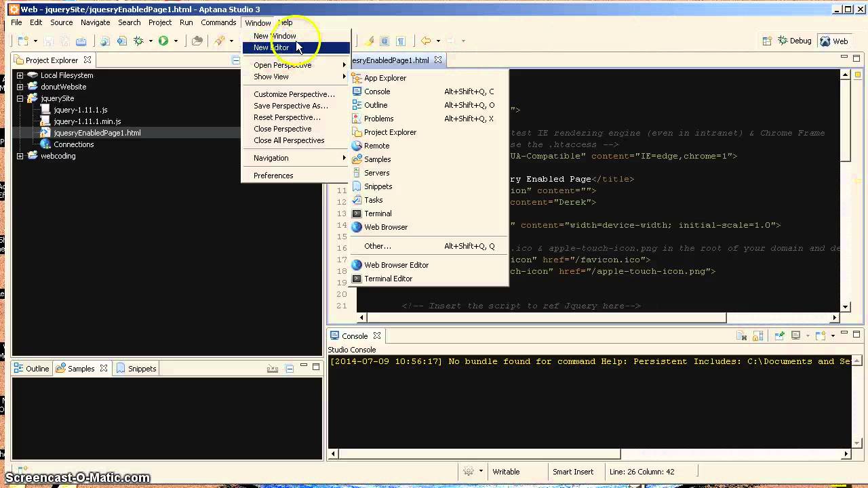The image size is (868, 488).
Task: Choose Save Perspective As... entry
Action: [x=296, y=106]
